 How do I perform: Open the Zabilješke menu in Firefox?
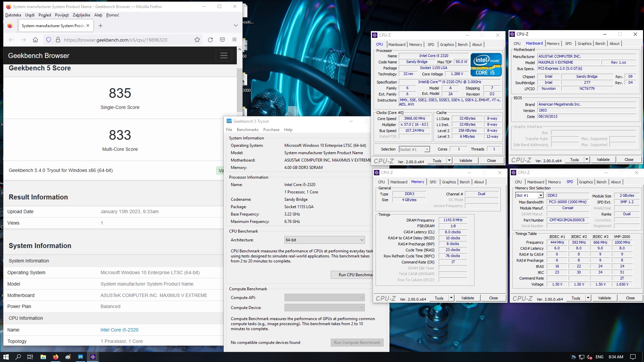(82, 15)
